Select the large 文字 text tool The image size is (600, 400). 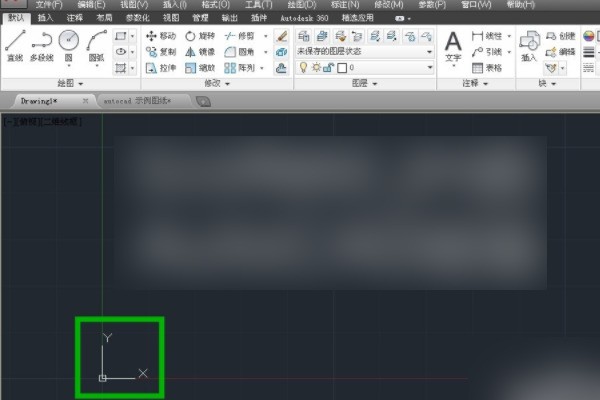point(453,47)
